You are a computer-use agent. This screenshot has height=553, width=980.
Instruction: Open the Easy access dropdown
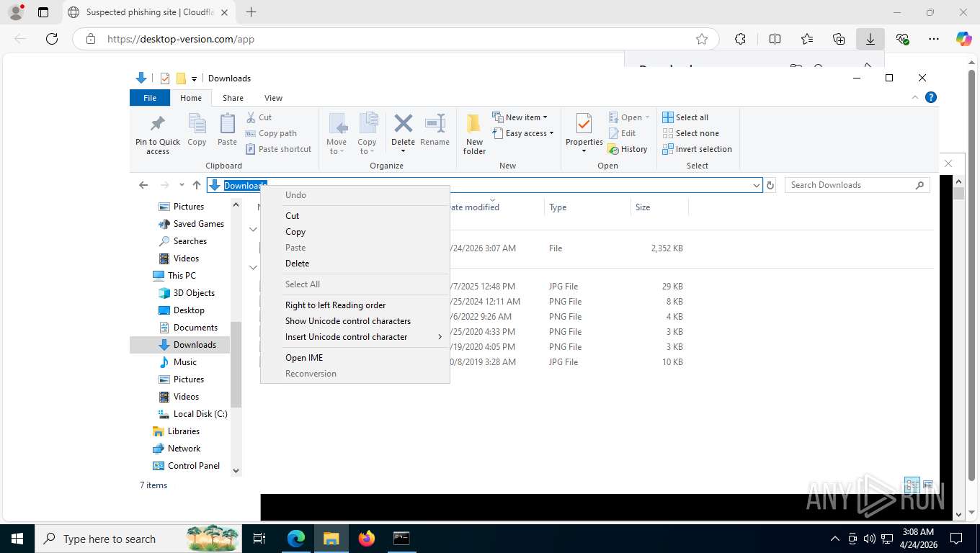tap(523, 133)
